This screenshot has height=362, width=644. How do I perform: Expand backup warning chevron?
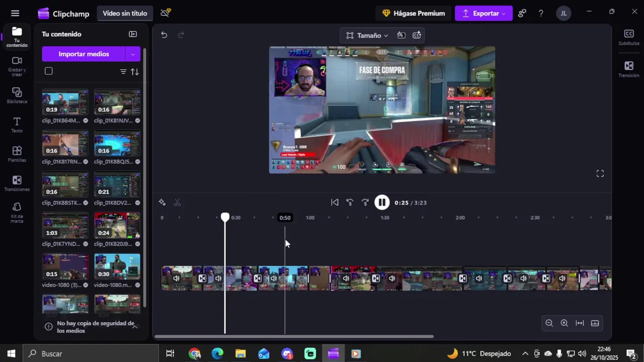pos(135,327)
